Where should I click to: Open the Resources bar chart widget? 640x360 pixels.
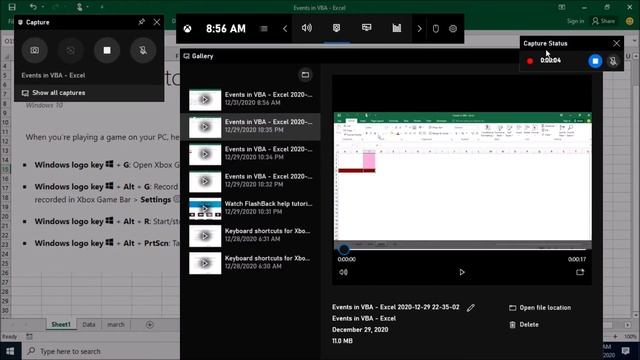(397, 28)
